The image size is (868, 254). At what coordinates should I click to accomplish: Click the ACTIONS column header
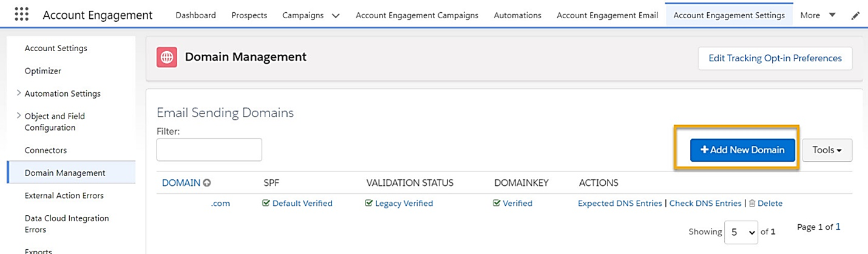[598, 183]
